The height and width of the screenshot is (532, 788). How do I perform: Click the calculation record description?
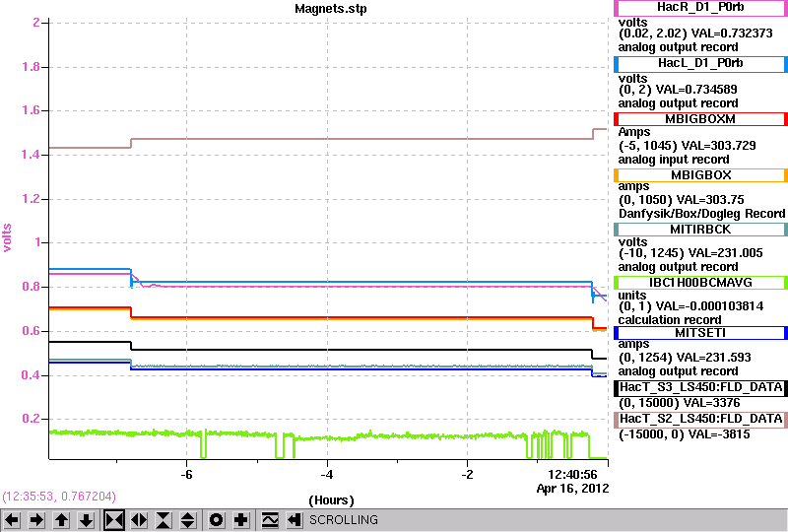(x=670, y=320)
